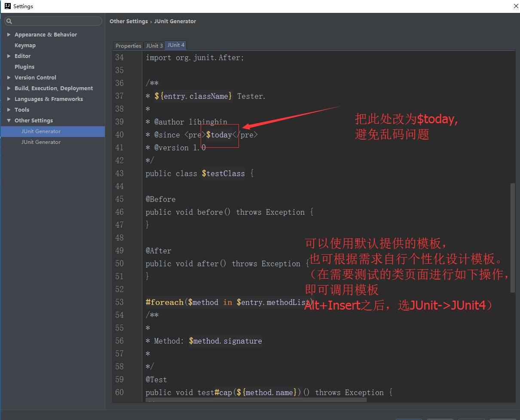Select the Appearance & Behavior category label
The image size is (520, 420).
click(46, 34)
